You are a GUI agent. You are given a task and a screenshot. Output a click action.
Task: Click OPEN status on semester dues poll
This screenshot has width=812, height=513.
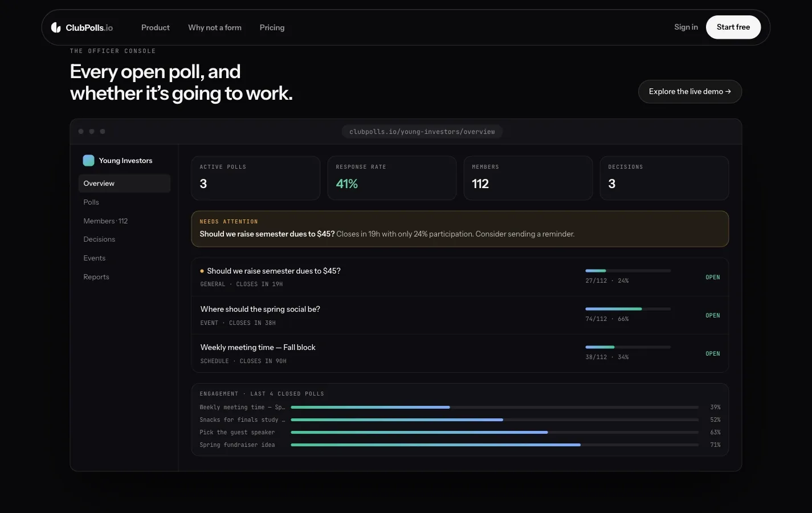click(713, 278)
